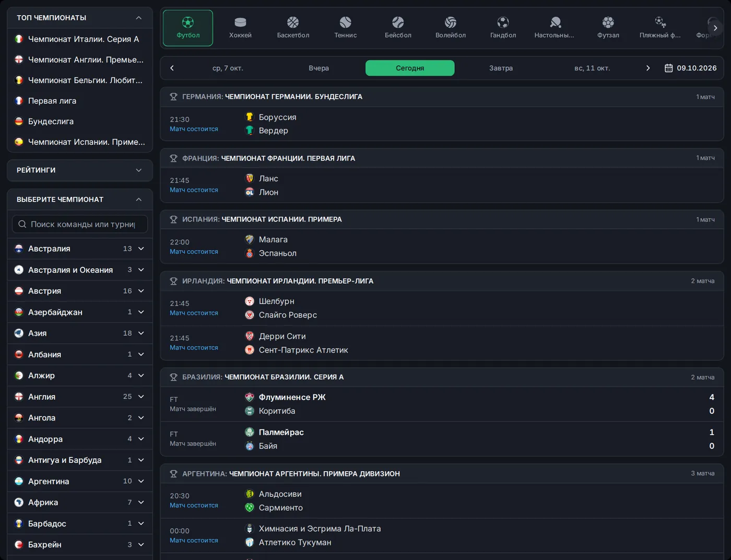
Task: Switch to the Сегодня date tab
Action: 410,68
